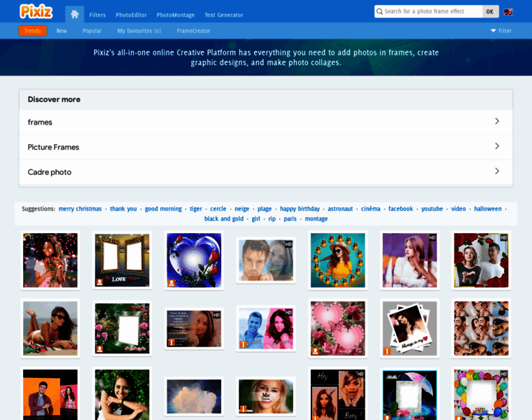532x420 pixels.
Task: Open the blue and pink couple portraits thumbnail
Action: pyautogui.click(x=266, y=328)
